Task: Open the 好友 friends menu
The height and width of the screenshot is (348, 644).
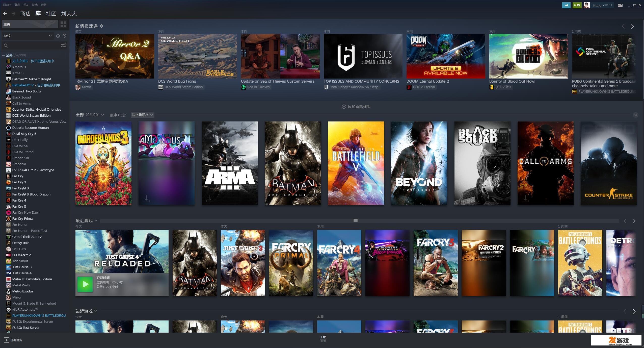Action: pos(26,5)
